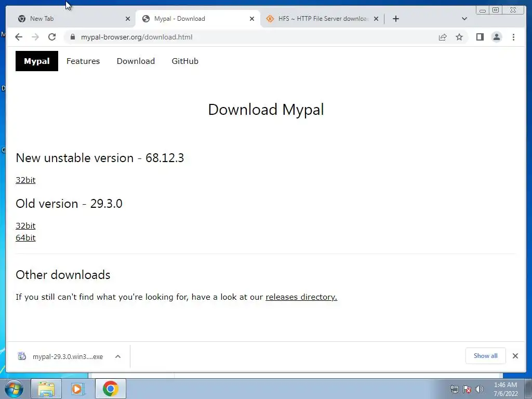
Task: Expand download item options chevron
Action: coord(118,356)
